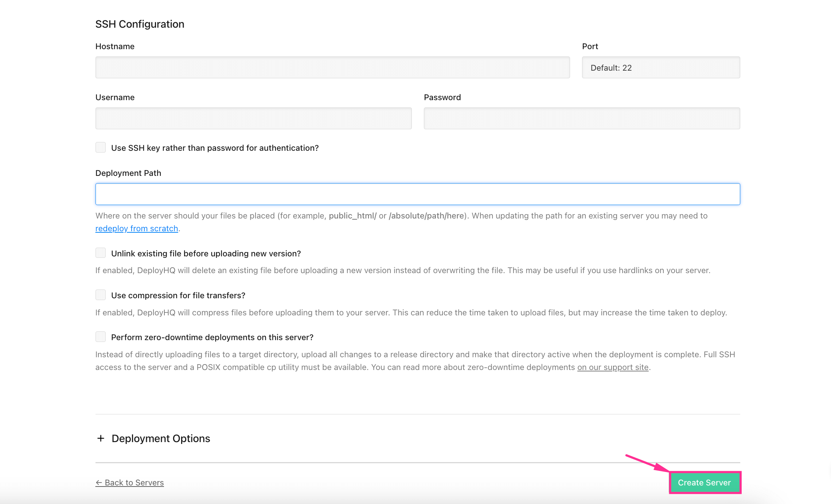Go back via Back to Servers link
Screen dimensions: 831x504
(130, 483)
